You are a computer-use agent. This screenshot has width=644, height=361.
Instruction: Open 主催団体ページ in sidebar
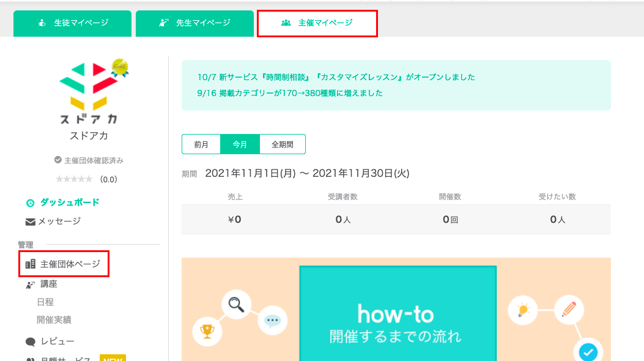coord(70,264)
